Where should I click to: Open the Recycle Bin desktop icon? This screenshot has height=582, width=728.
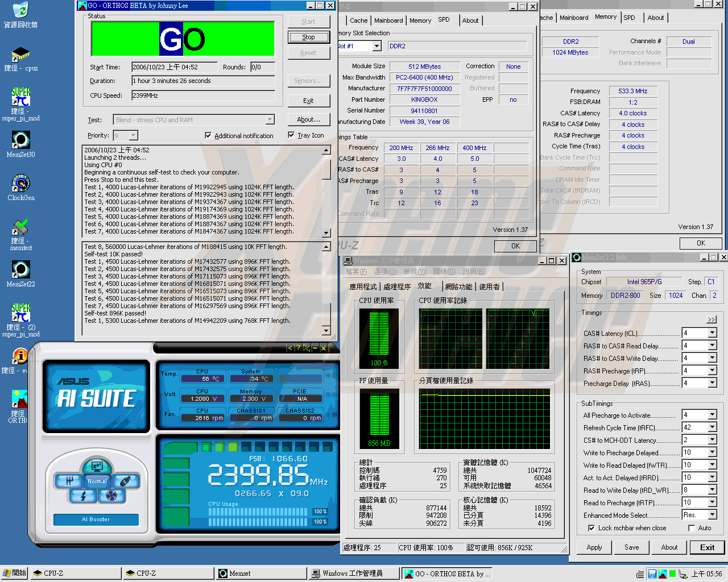click(x=20, y=15)
